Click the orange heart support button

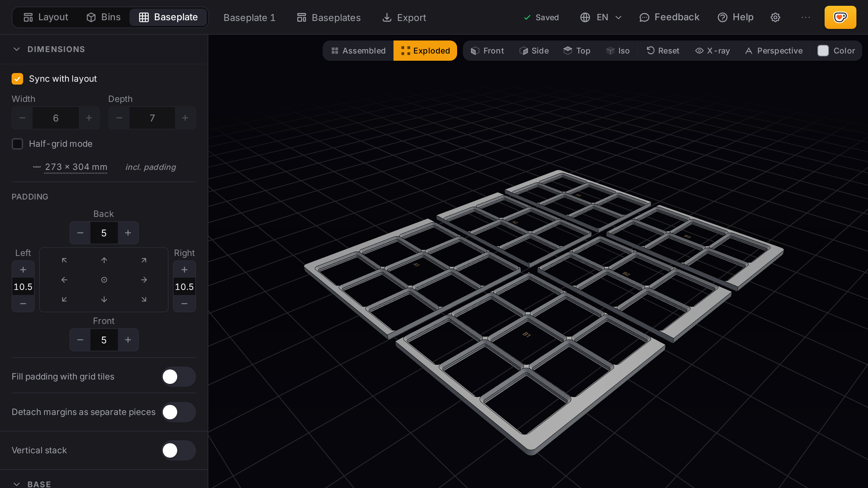pyautogui.click(x=840, y=17)
